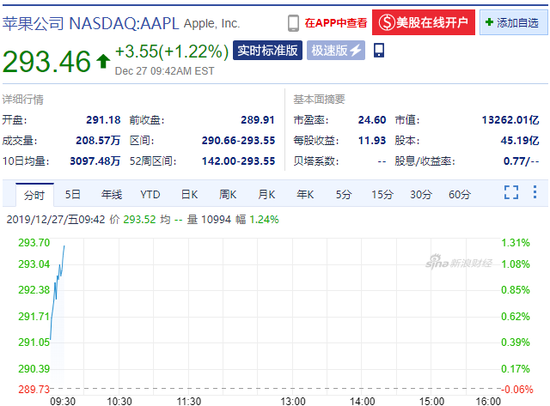550x406 pixels.
Task: Click volume value 208.57万
Action: tap(98, 140)
